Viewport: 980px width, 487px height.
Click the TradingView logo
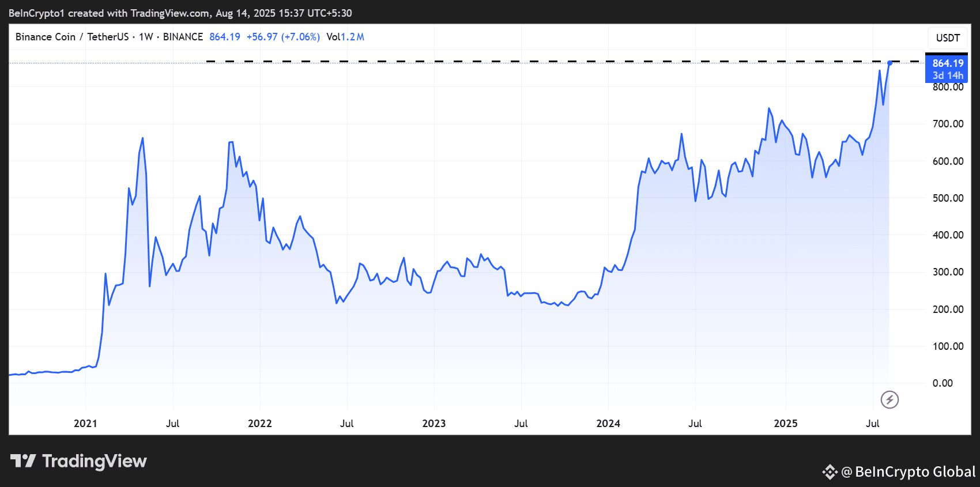pos(79,461)
